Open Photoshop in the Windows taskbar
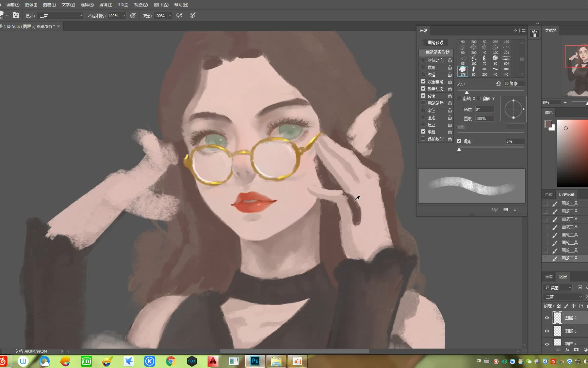588x368 pixels. [255, 361]
